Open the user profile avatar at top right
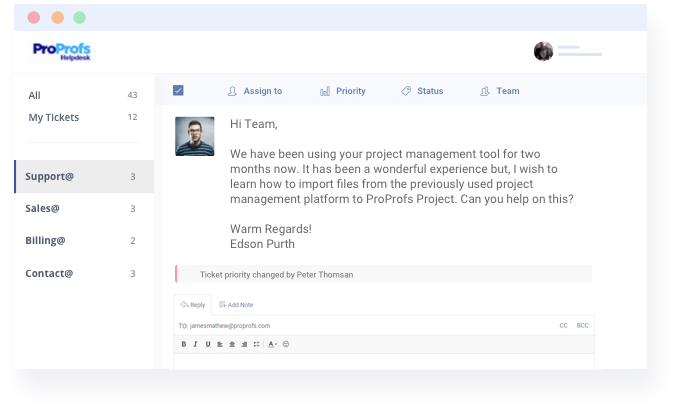The image size is (679, 411). point(543,52)
